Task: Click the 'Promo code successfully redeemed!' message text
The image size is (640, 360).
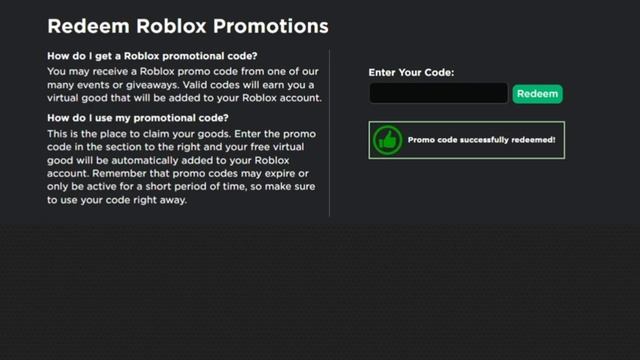Action: coord(481,140)
